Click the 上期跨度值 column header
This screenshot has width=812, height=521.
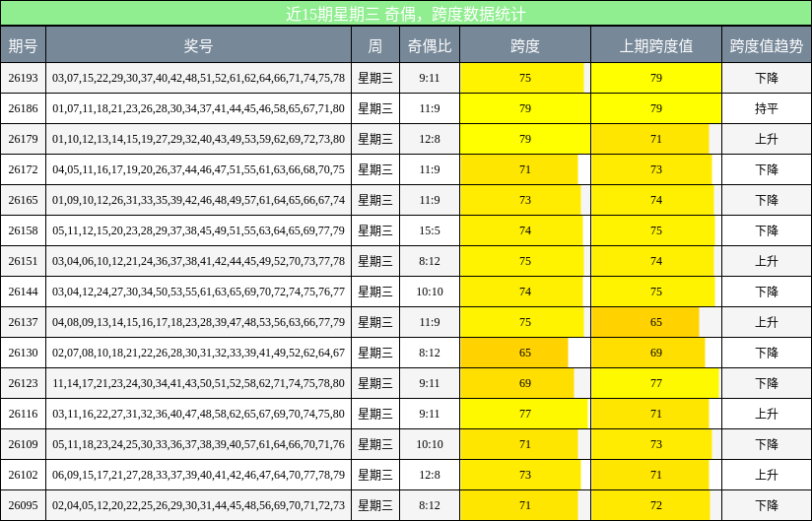tap(656, 46)
